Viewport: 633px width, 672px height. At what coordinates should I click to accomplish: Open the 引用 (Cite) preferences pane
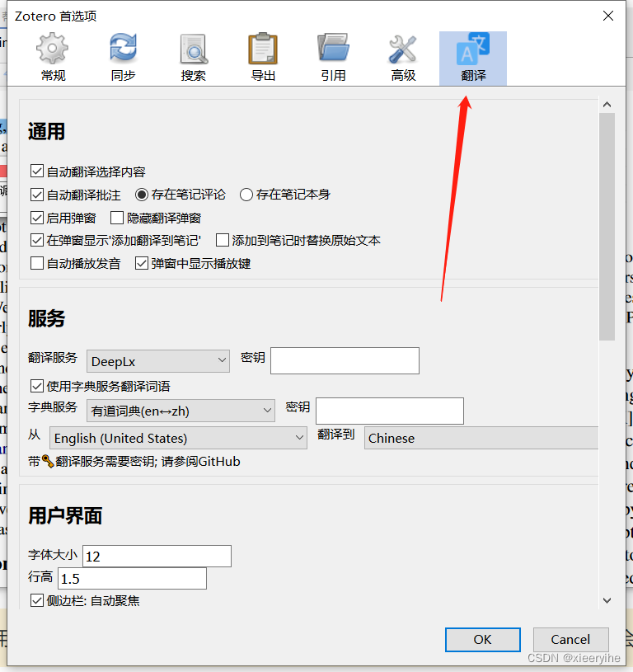[333, 58]
